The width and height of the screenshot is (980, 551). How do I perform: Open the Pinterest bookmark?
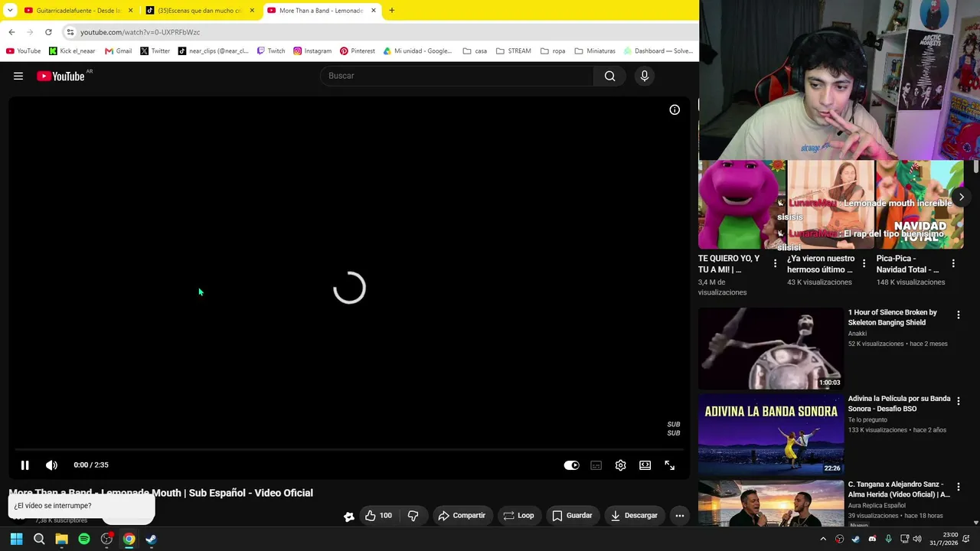point(358,51)
